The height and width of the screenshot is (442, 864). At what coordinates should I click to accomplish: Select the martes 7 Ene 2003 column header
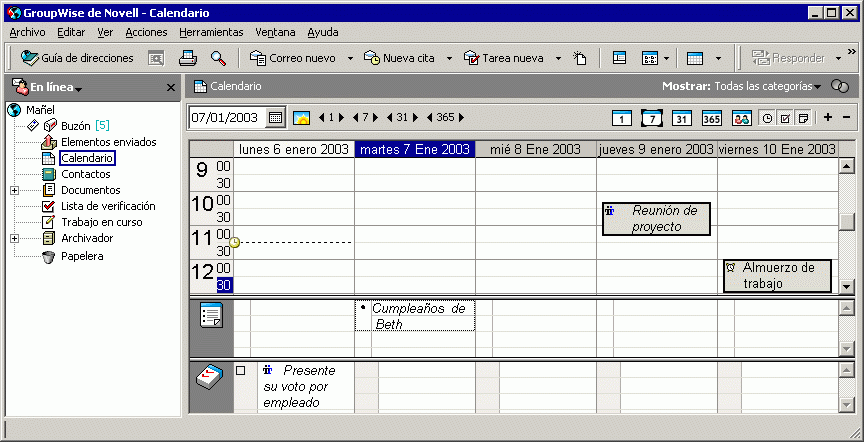[415, 149]
